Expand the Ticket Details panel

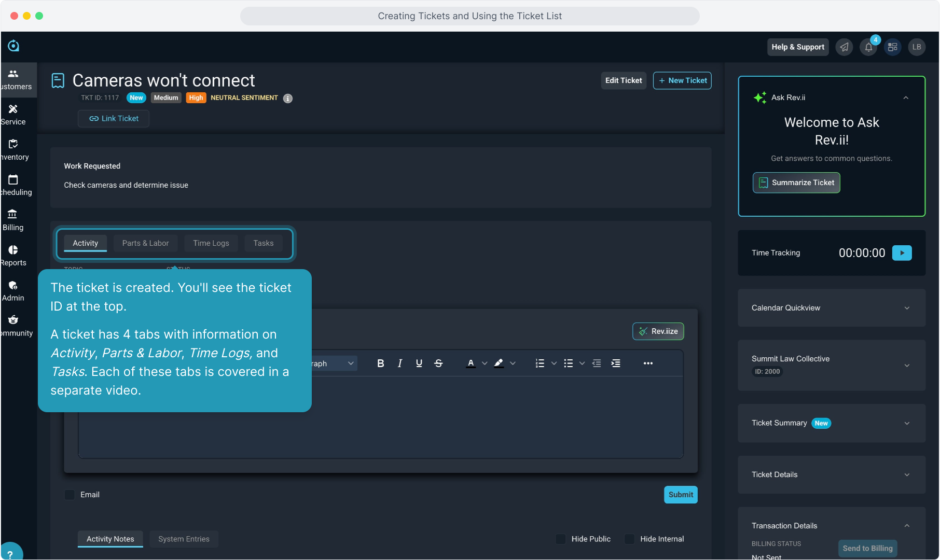coord(907,475)
